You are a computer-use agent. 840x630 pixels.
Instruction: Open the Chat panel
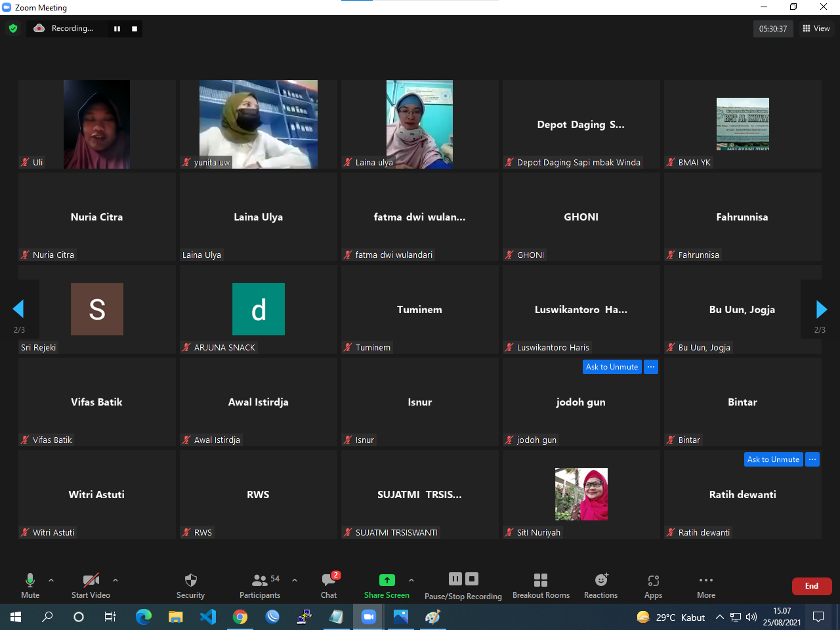(329, 585)
